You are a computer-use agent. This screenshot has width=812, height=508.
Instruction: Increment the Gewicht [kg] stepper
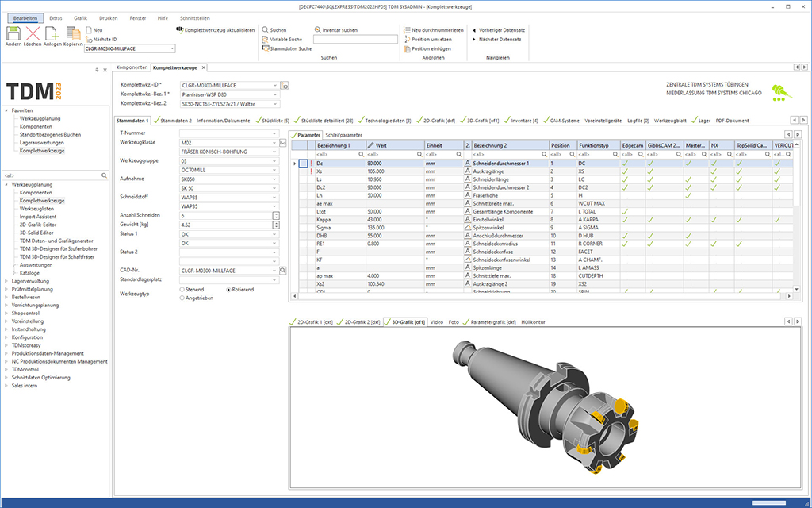pos(277,223)
